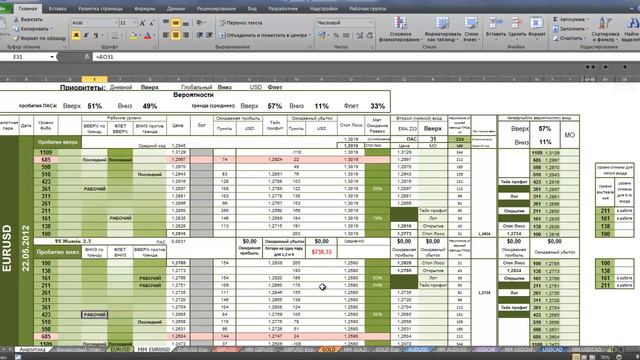Decrease the cell indent
Viewport: 640px width, 360px height.
(x=200, y=36)
